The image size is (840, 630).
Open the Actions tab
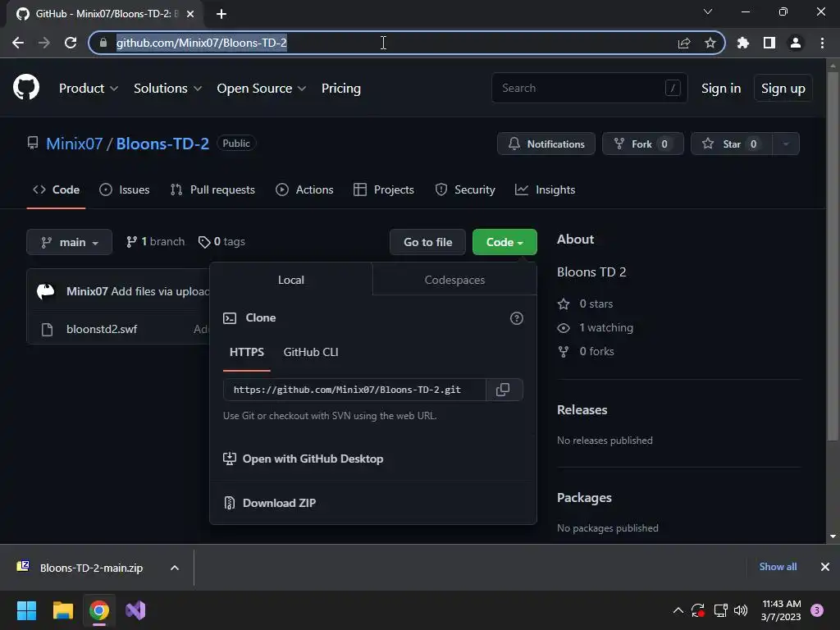click(x=304, y=189)
